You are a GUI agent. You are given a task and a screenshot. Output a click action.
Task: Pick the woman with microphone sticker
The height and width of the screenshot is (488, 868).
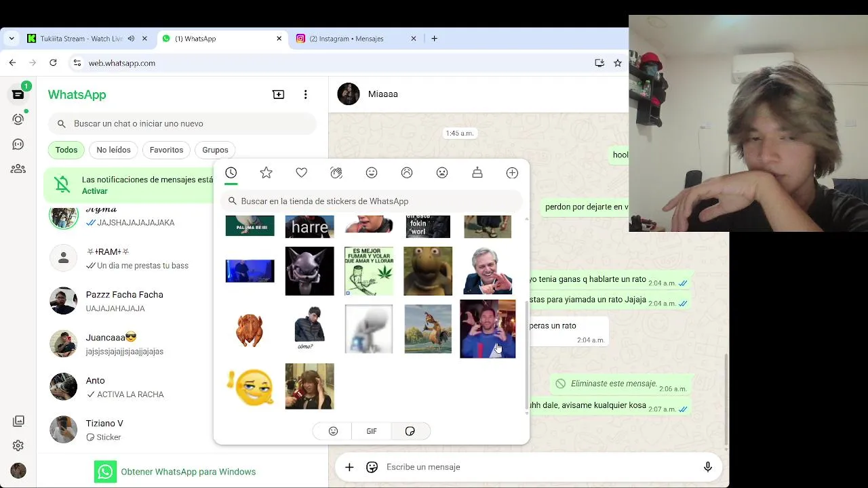[310, 386]
